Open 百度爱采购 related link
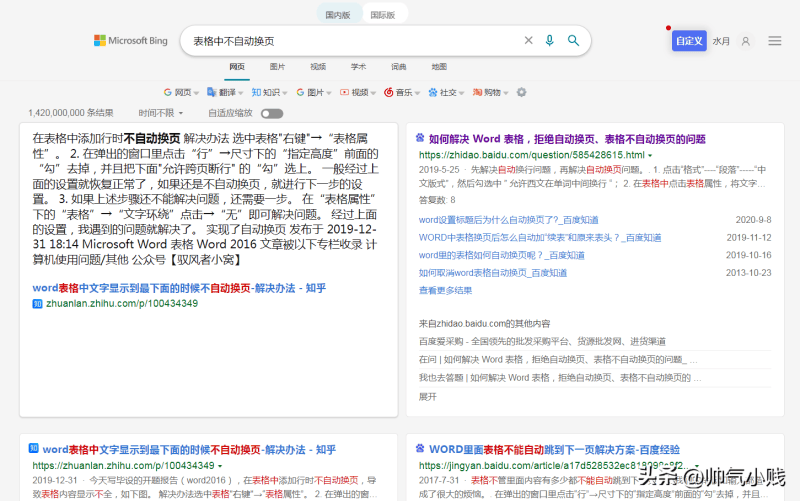The image size is (800, 501). 542,341
